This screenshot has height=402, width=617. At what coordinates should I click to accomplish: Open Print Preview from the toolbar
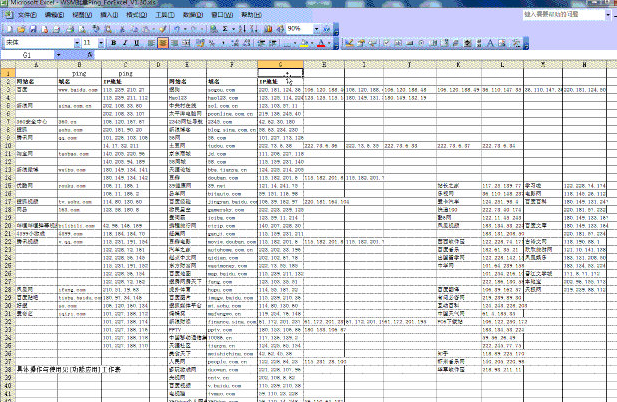click(x=82, y=29)
